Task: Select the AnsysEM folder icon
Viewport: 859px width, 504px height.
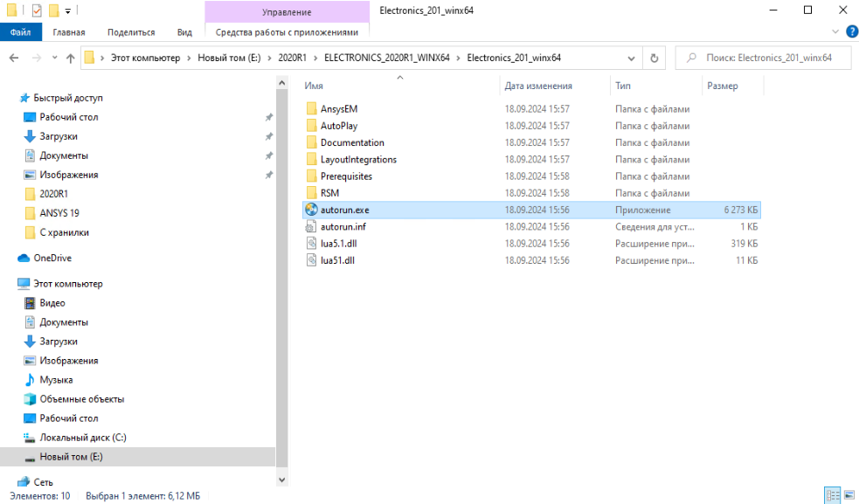Action: [311, 109]
